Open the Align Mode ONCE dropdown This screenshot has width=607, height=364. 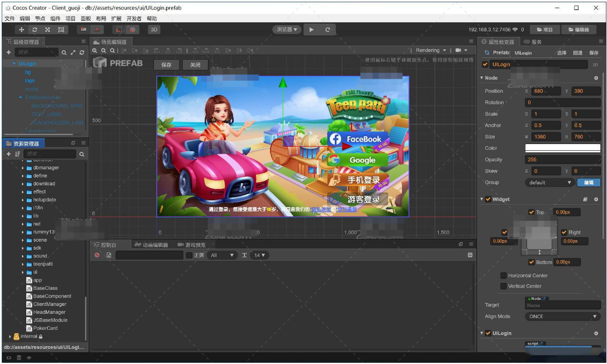tap(562, 317)
